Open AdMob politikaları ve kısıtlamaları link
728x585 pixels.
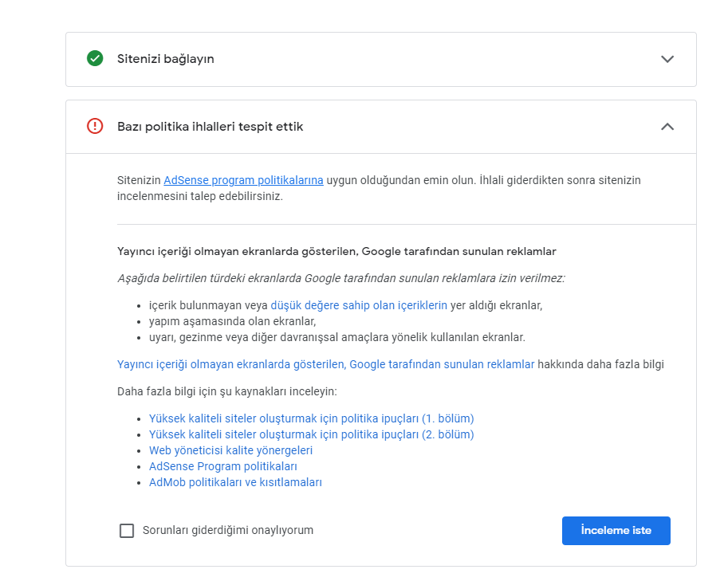tap(235, 482)
